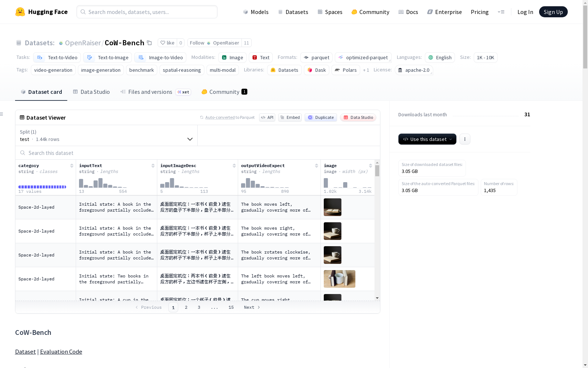
Task: Click the Search this dataset field
Action: point(198,153)
